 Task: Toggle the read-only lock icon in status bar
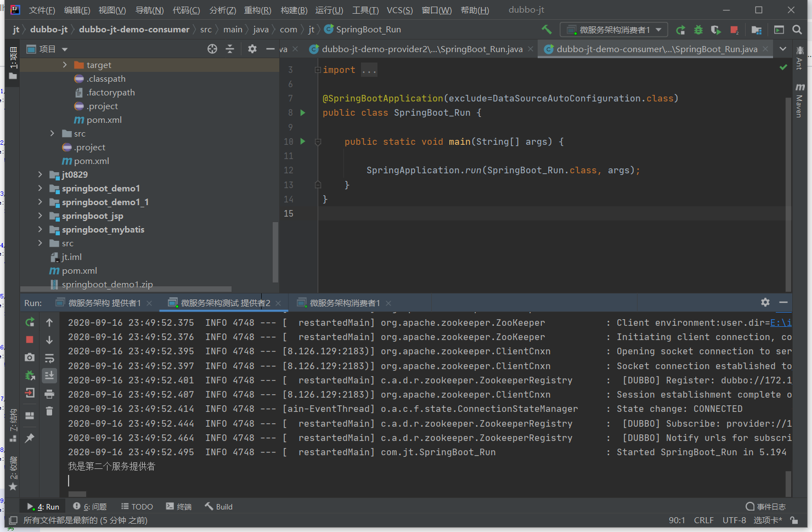[794, 520]
